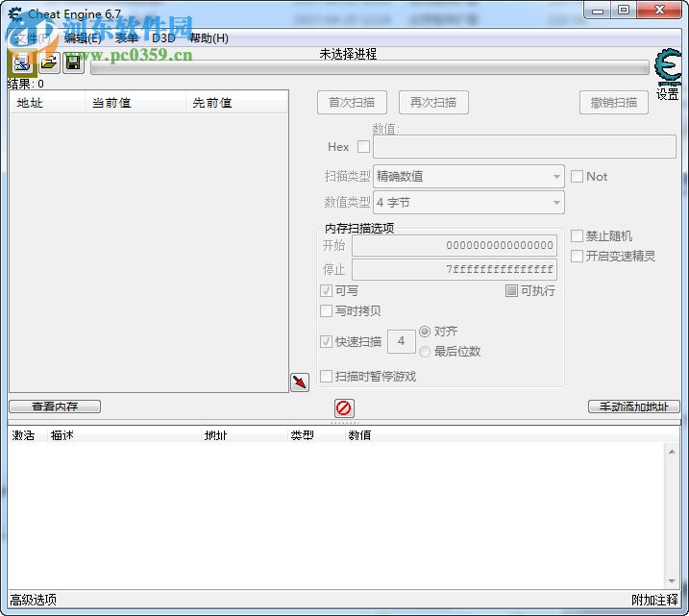Viewport: 689px width, 616px height.
Task: Click the 停止 address field
Action: [455, 269]
